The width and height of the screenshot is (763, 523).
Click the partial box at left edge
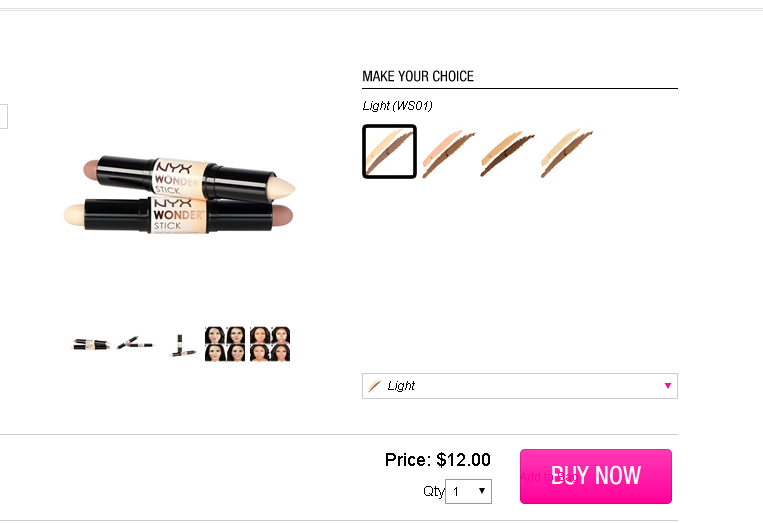3,117
